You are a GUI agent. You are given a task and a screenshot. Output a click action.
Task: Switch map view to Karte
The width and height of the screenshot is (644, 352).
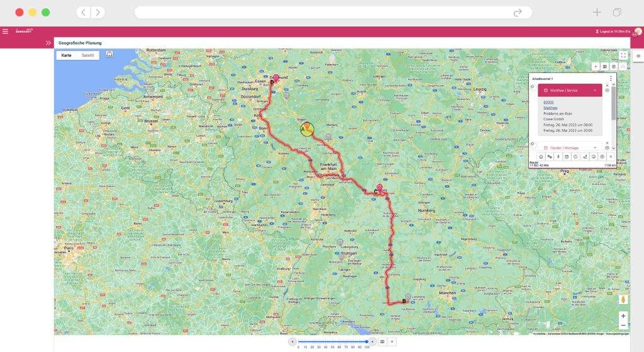pyautogui.click(x=67, y=55)
